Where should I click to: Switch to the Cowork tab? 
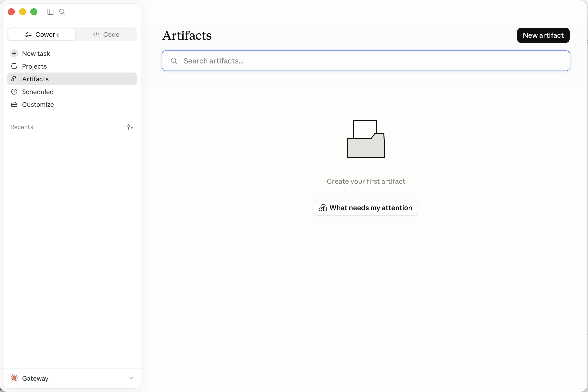[x=42, y=35]
